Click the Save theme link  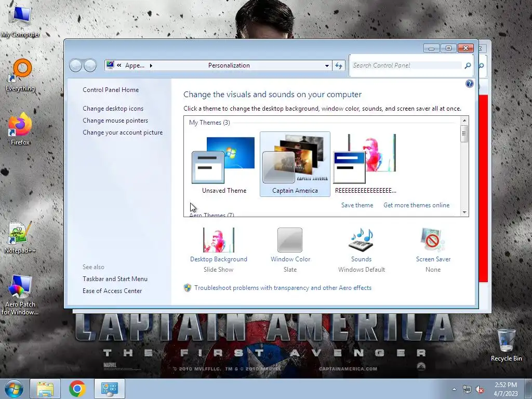click(357, 205)
